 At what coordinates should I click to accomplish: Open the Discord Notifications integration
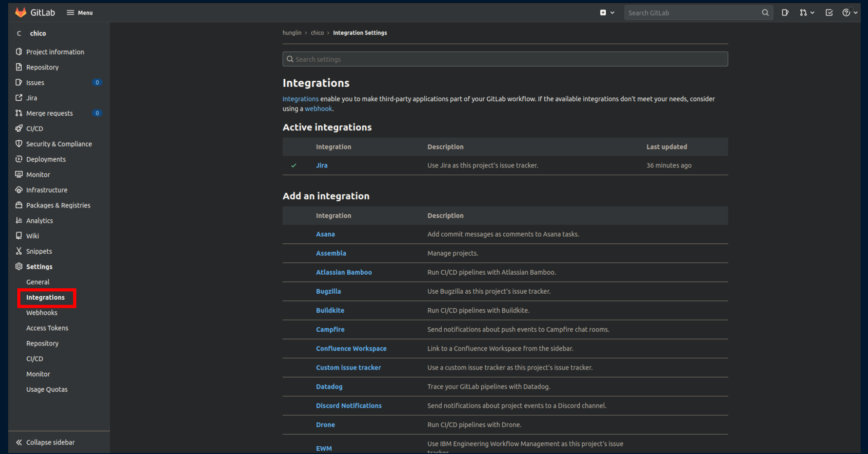pos(349,406)
